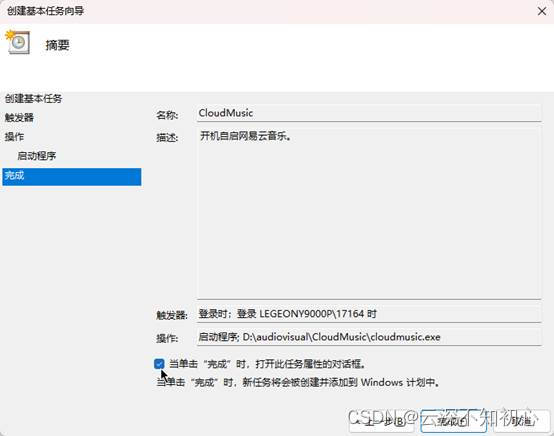Finish the wizard with 完成(F) button
The width and height of the screenshot is (554, 436).
click(454, 421)
